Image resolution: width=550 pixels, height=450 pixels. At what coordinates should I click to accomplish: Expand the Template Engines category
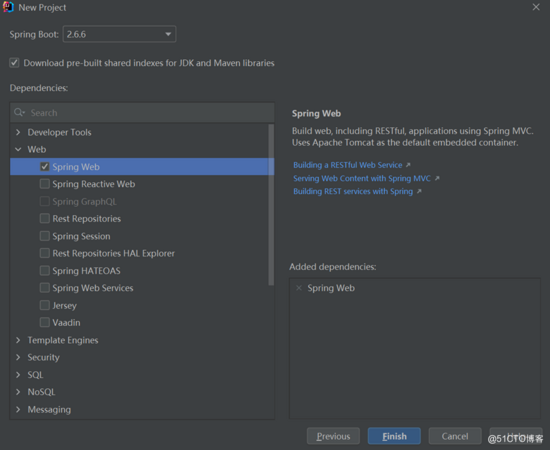tap(18, 340)
